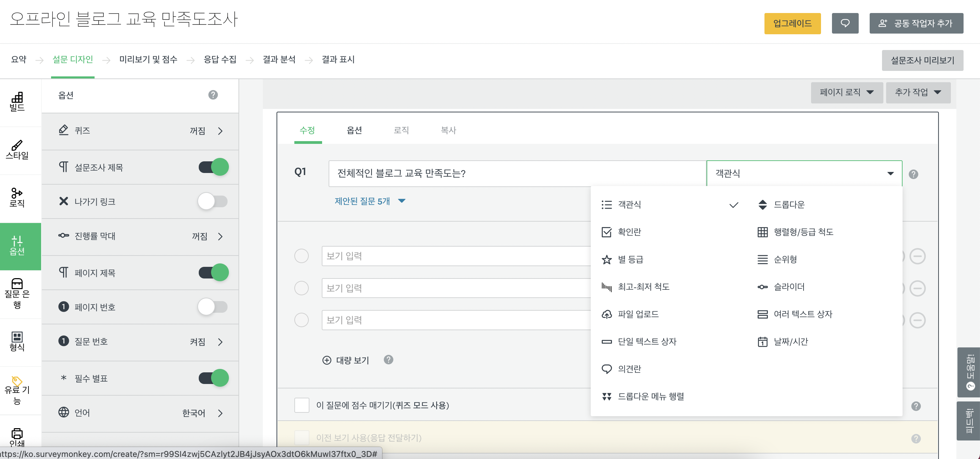Image resolution: width=980 pixels, height=459 pixels.
Task: Select 별 등급 star rating question type
Action: point(630,259)
